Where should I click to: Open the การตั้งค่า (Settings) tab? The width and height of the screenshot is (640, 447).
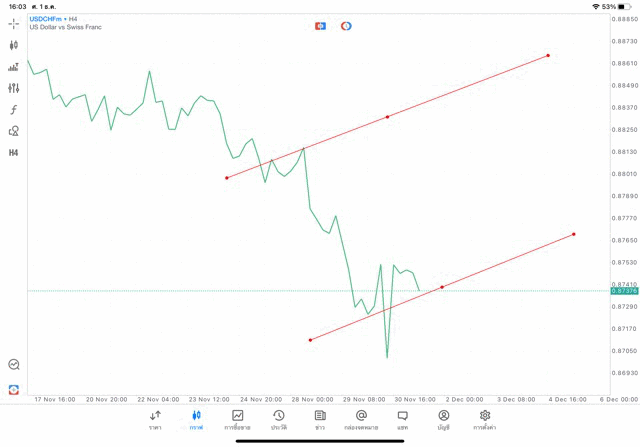click(485, 420)
